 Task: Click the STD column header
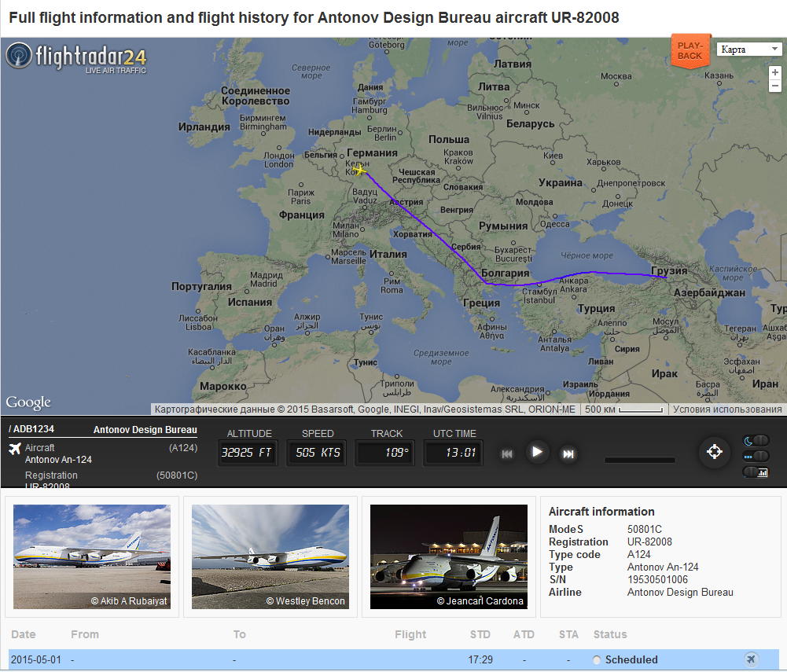pos(480,634)
